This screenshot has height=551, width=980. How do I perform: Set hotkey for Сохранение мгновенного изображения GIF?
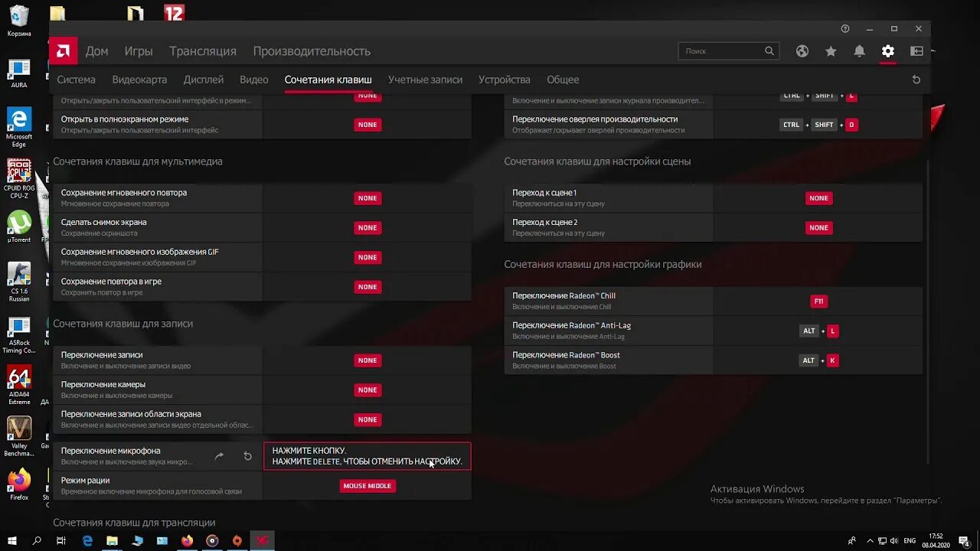(x=367, y=257)
